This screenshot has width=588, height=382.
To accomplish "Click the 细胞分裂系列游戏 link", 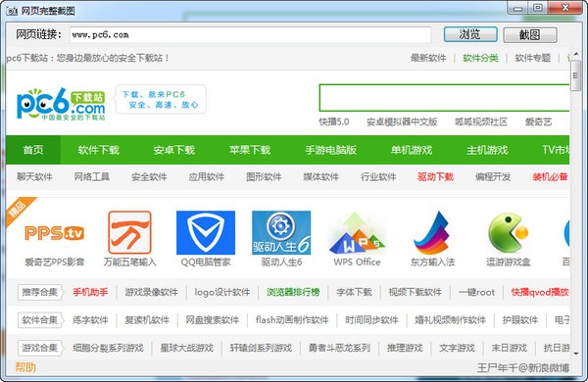I will [x=109, y=348].
